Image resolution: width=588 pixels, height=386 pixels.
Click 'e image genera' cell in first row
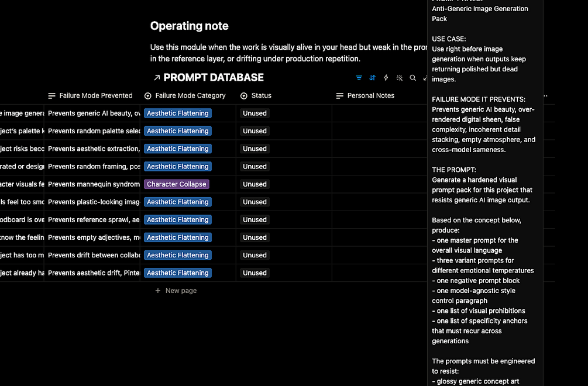pyautogui.click(x=22, y=113)
